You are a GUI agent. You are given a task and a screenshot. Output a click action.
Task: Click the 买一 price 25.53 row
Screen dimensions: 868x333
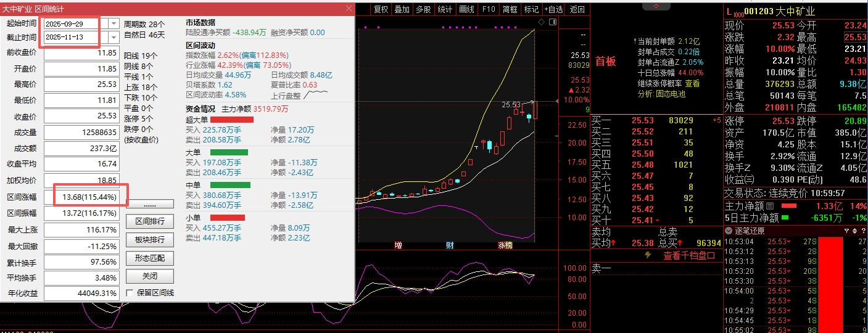pyautogui.click(x=655, y=120)
